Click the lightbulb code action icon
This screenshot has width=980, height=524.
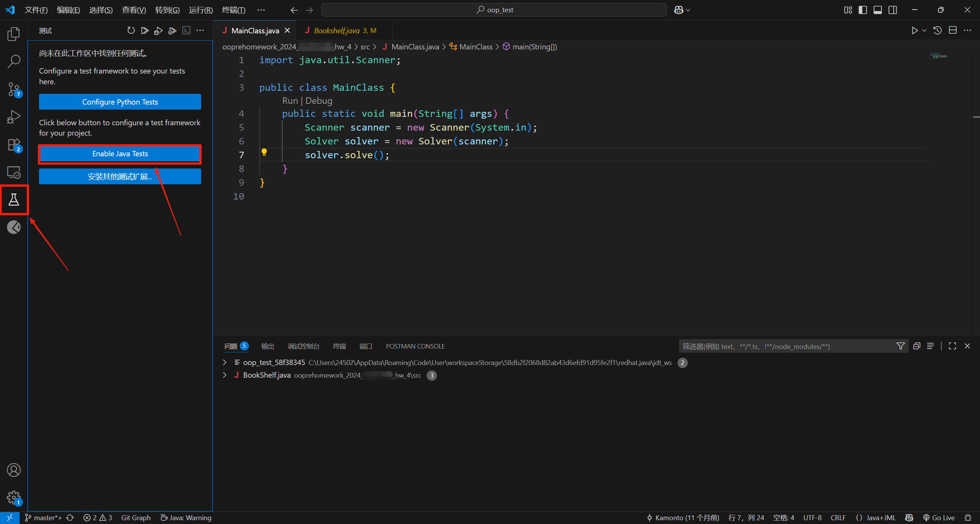[264, 152]
